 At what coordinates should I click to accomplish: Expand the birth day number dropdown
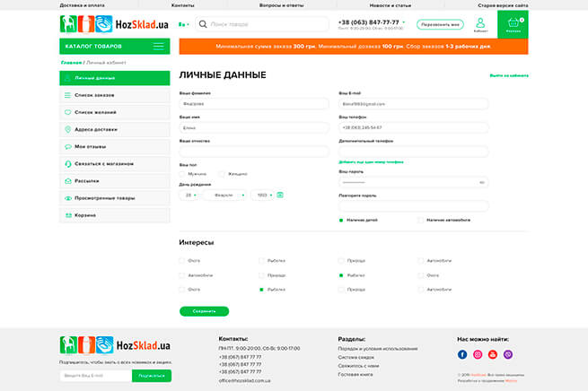189,195
